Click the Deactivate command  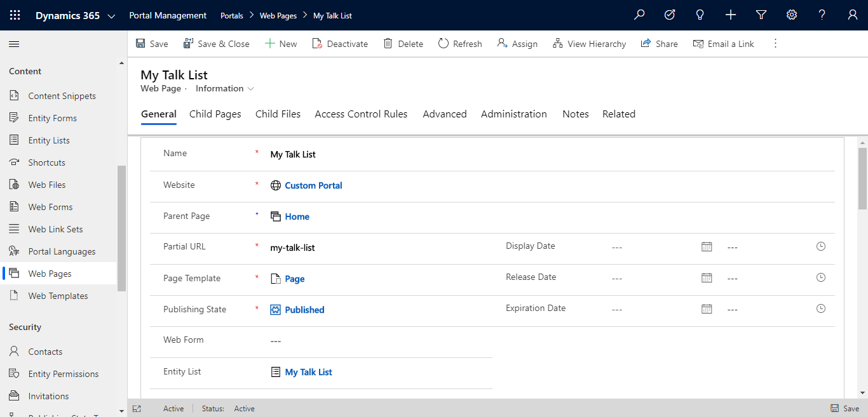(340, 44)
